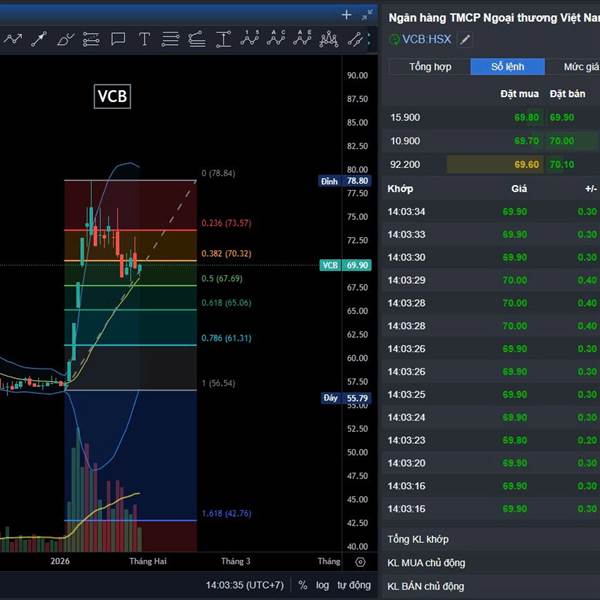The height and width of the screenshot is (600, 600).
Task: Click the Giá column header
Action: click(x=519, y=189)
